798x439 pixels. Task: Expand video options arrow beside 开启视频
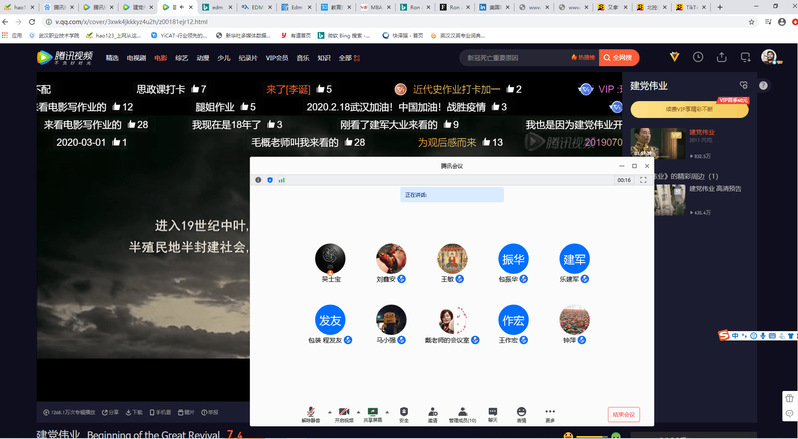355,410
